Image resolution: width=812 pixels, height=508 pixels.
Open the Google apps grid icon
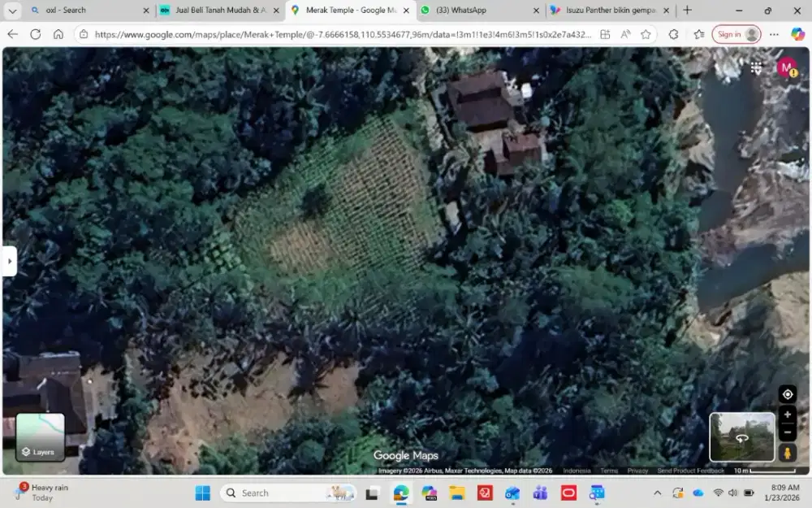click(x=756, y=68)
